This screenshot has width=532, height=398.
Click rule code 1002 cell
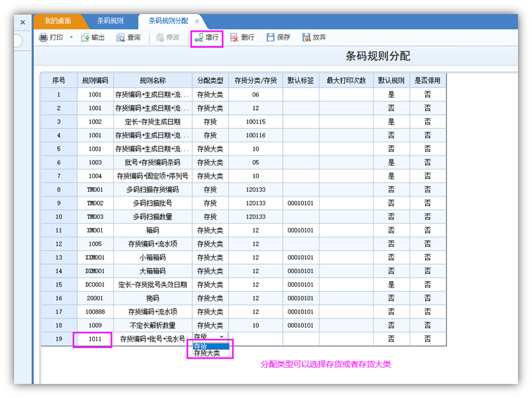tap(95, 122)
